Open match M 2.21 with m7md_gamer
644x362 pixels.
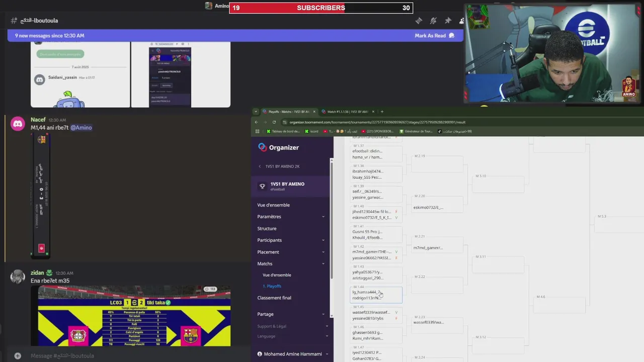(437, 244)
